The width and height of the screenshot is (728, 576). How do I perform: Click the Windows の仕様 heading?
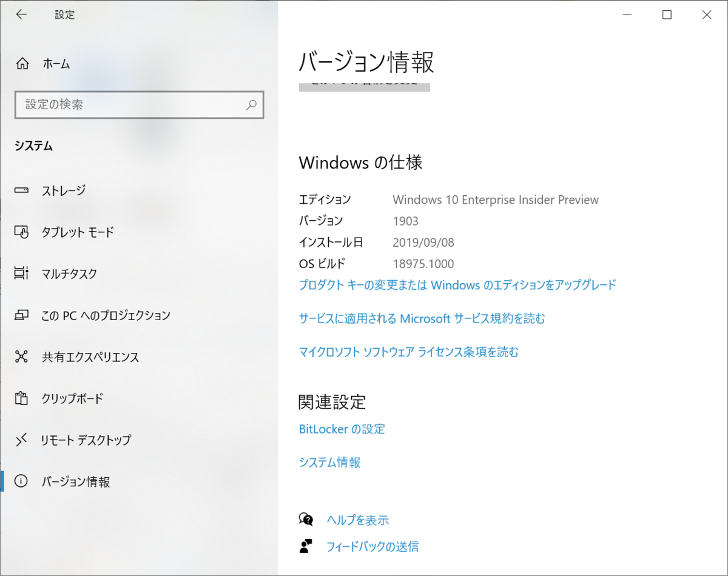pos(360,162)
